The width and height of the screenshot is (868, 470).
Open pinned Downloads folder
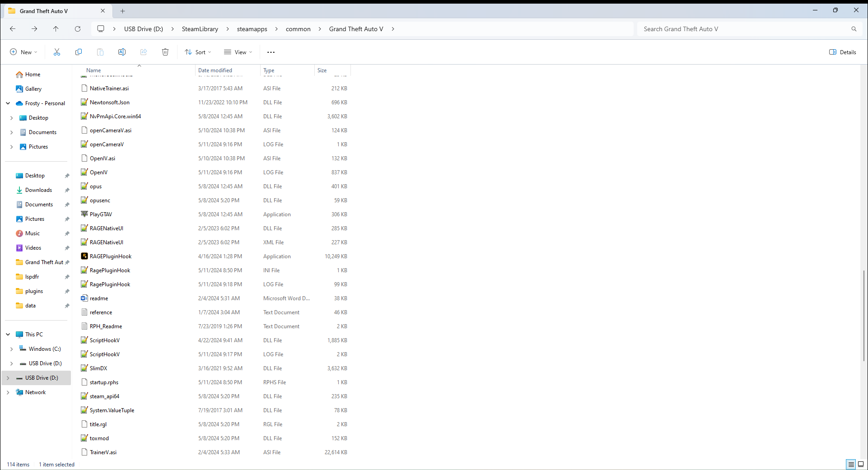(38, 190)
